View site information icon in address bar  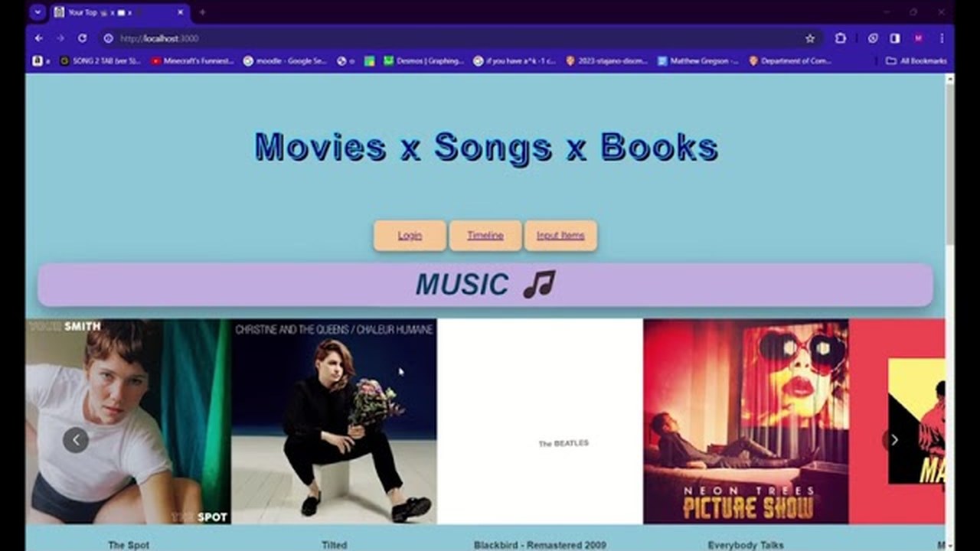(x=108, y=38)
